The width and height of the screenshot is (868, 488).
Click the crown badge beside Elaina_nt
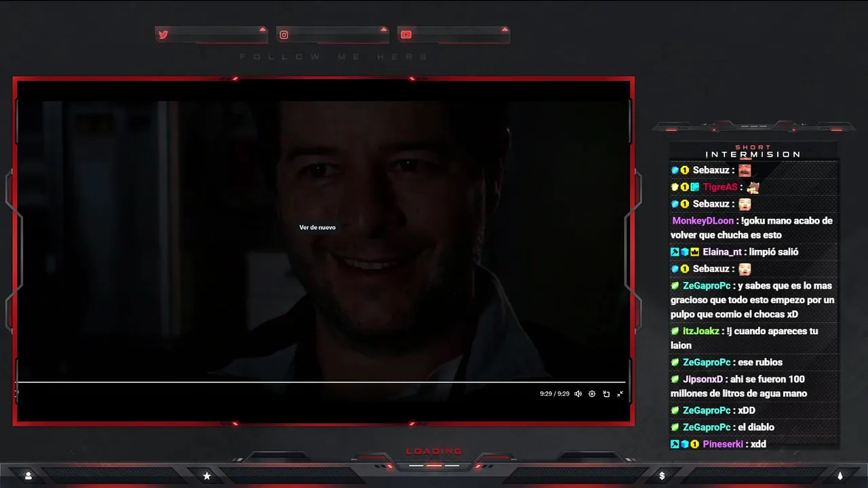click(695, 252)
